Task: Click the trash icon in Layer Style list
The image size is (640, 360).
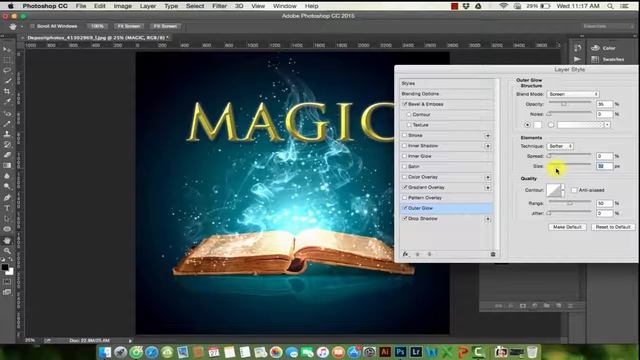Action: click(x=493, y=254)
